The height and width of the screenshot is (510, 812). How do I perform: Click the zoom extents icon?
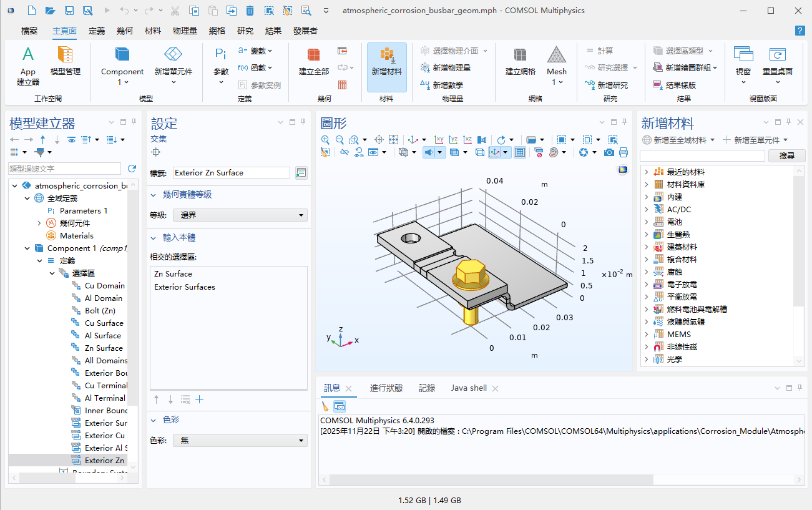(x=393, y=140)
